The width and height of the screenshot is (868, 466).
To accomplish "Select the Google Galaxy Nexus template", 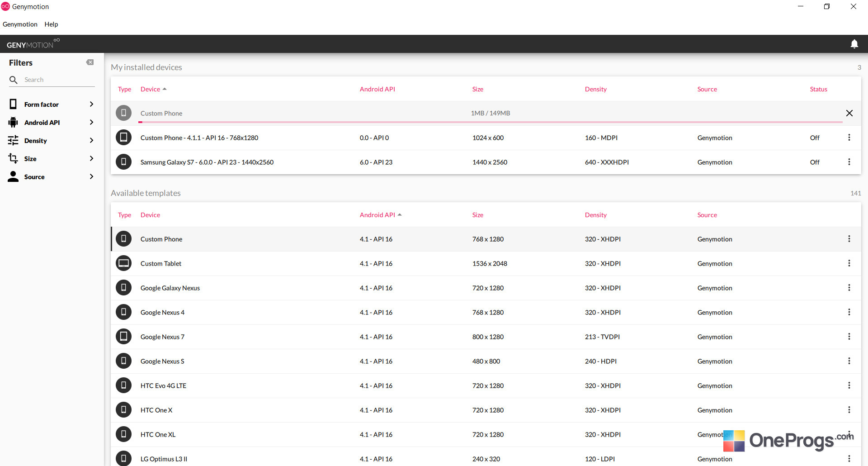I will coord(486,288).
